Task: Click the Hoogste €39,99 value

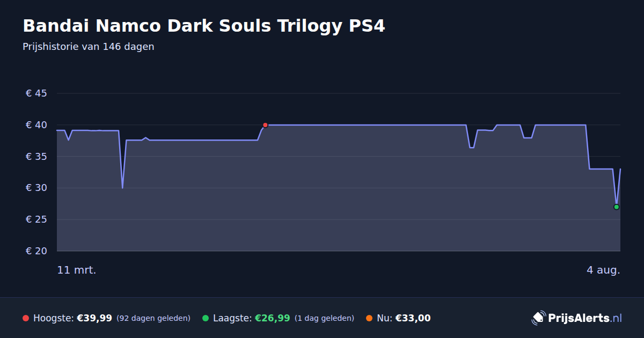Action: 94,318
